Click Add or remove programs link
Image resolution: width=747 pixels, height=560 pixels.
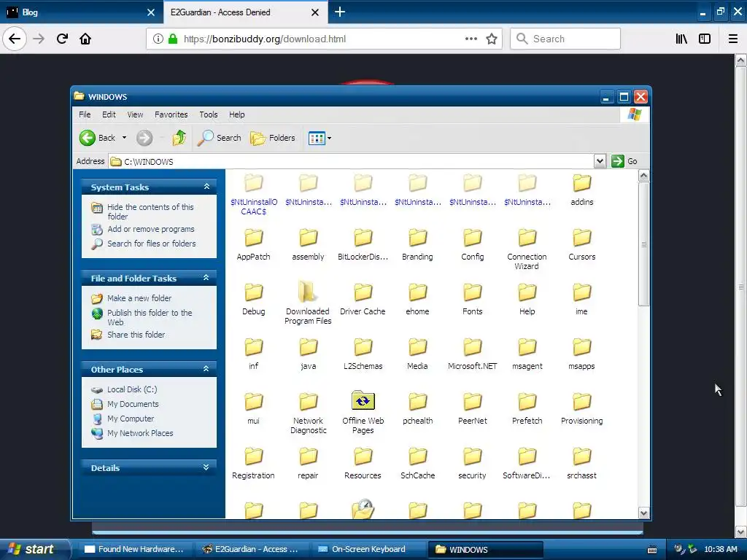(150, 229)
